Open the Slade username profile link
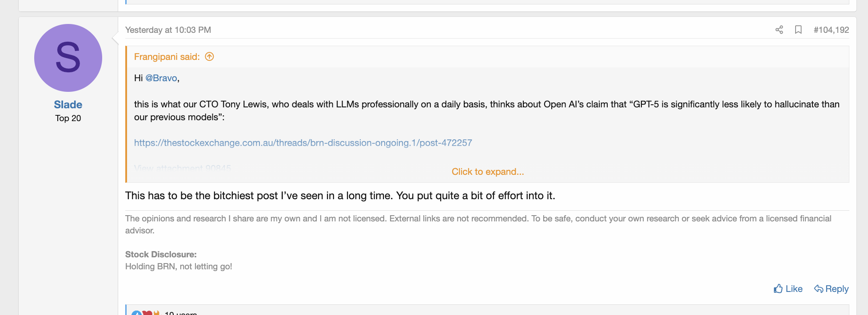This screenshot has width=868, height=315. [68, 105]
